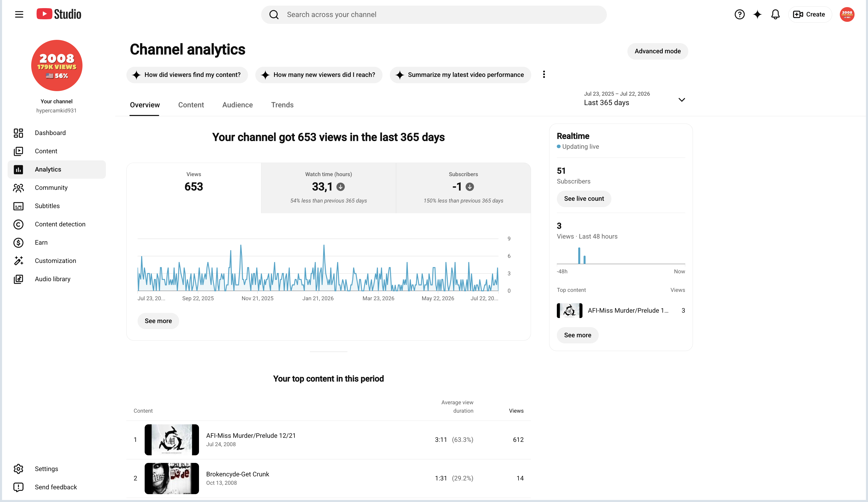Open Dashboard label in the sidebar
This screenshot has width=868, height=502.
(x=50, y=133)
